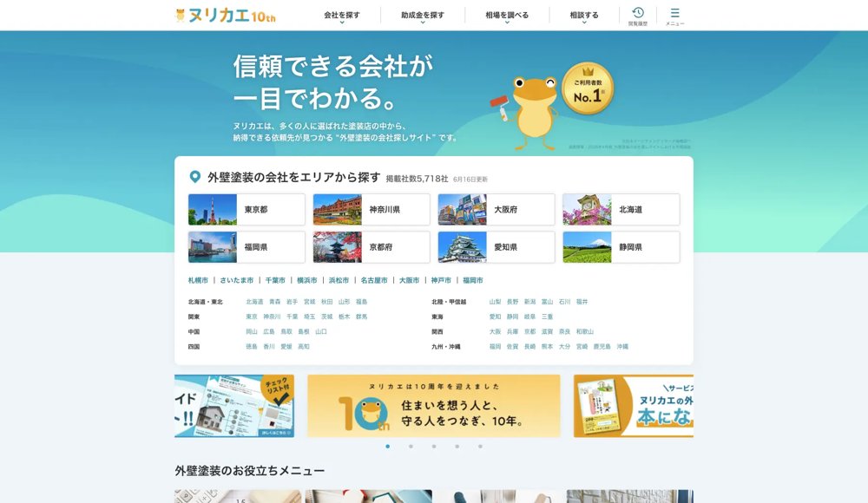Click 鹿児島 prefecture link
Screen dimensions: 868x503
tap(602, 346)
